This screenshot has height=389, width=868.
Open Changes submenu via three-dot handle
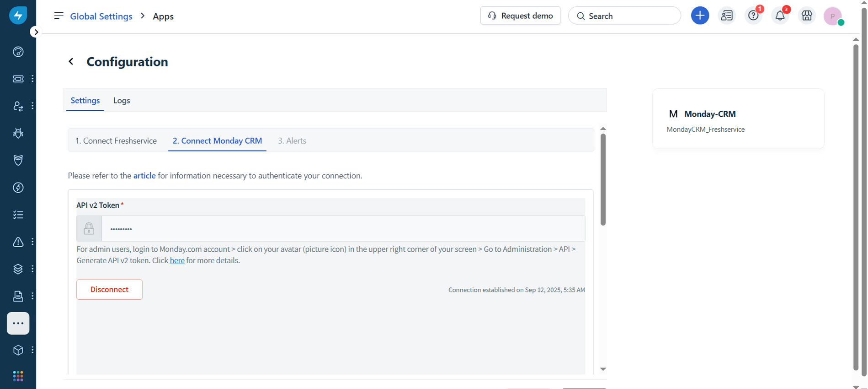(x=32, y=106)
